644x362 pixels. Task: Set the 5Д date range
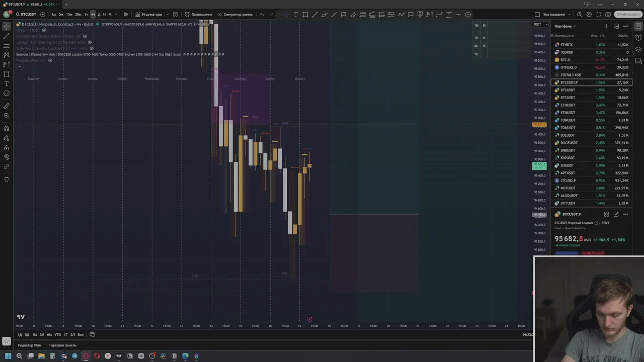27,335
